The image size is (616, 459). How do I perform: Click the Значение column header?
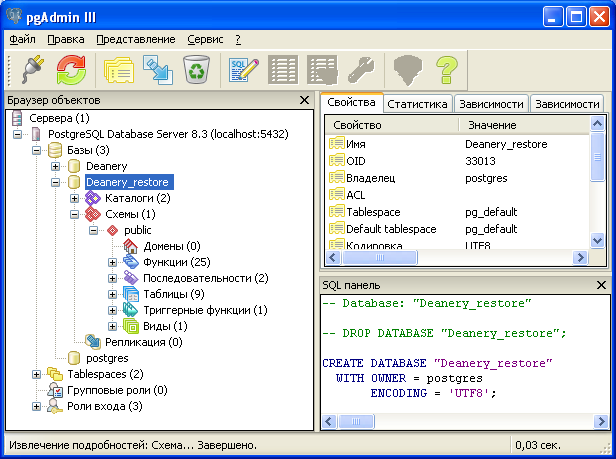pos(524,125)
